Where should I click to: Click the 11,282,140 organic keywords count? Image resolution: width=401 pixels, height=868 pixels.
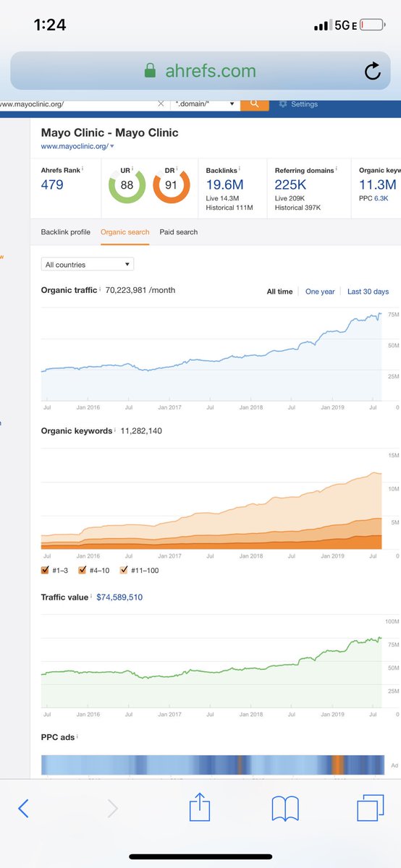pos(141,430)
